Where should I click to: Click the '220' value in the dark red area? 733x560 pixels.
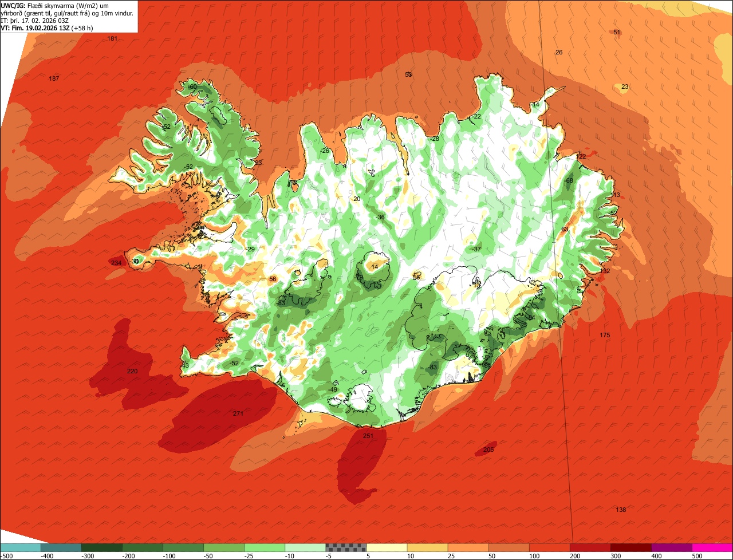[132, 371]
